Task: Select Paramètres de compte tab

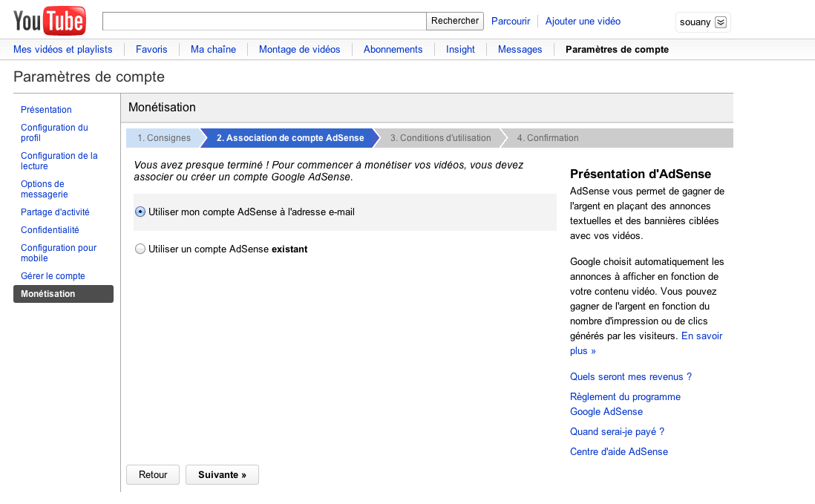Action: tap(617, 49)
